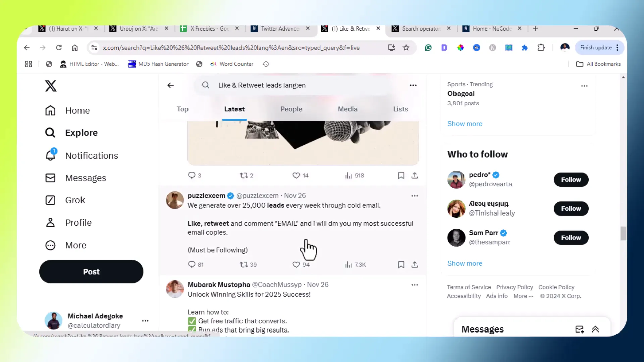Open Obagoal trending options menu
Screen dimensions: 644x362
point(584,86)
